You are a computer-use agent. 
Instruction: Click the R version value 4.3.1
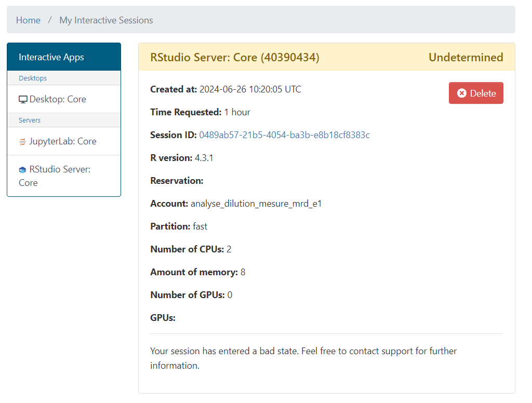point(204,158)
